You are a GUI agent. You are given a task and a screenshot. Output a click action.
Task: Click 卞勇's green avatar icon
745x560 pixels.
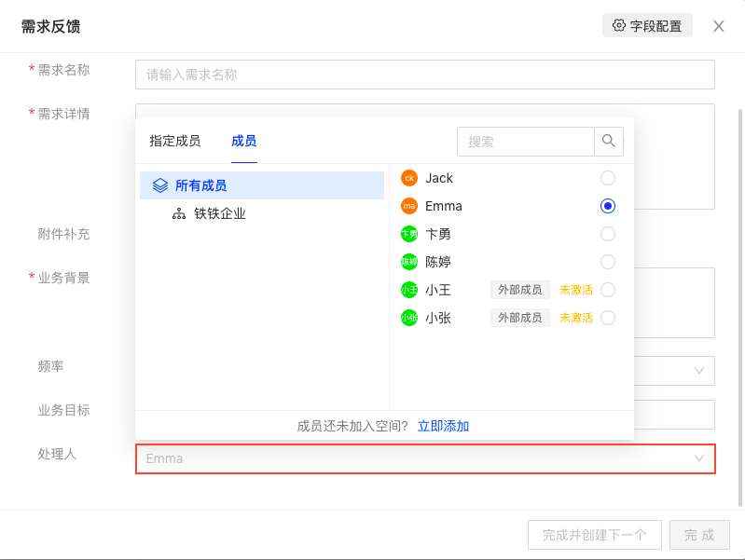(x=408, y=234)
